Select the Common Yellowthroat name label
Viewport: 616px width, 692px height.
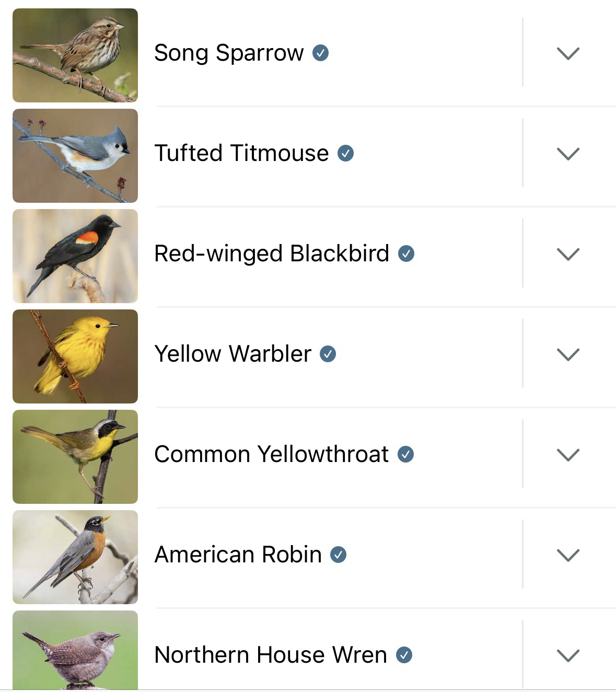click(x=271, y=454)
